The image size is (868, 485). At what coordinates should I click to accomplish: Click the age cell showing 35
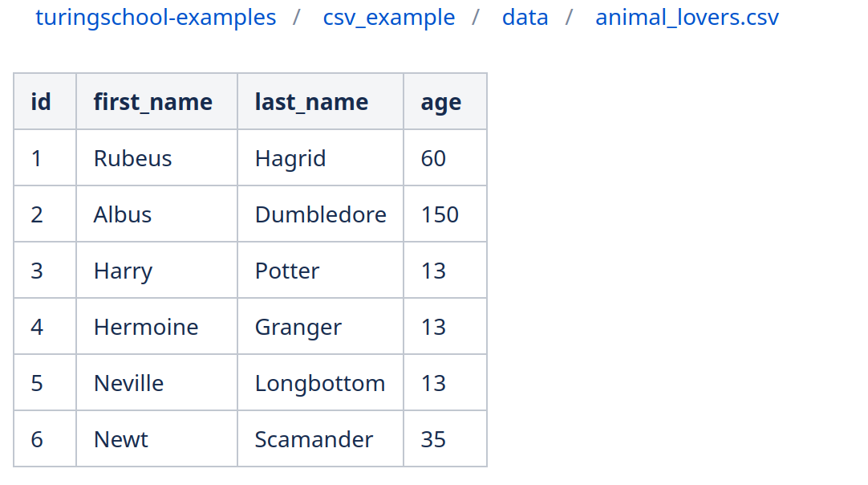[433, 439]
